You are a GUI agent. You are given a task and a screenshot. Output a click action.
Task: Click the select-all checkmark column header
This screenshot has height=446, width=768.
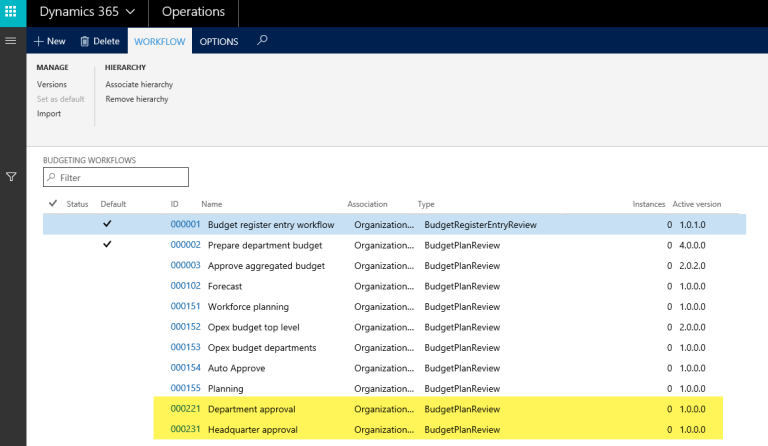pos(53,204)
